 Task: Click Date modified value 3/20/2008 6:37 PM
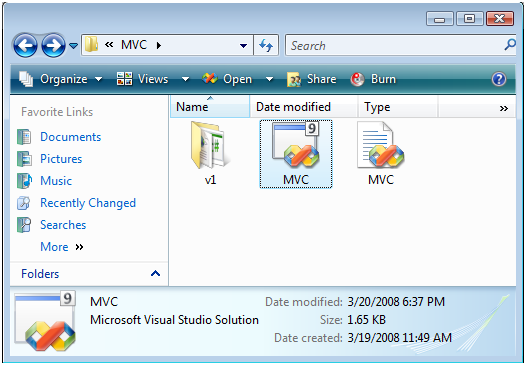click(x=396, y=302)
